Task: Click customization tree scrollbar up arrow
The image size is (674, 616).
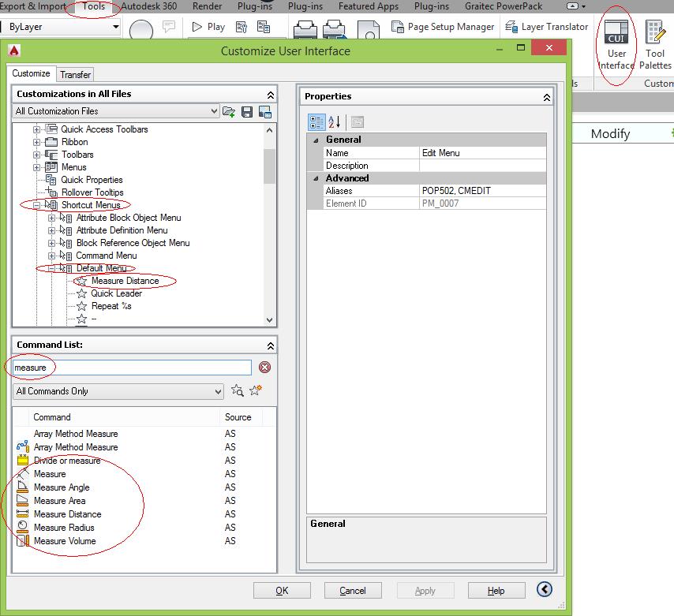Action: click(x=269, y=129)
